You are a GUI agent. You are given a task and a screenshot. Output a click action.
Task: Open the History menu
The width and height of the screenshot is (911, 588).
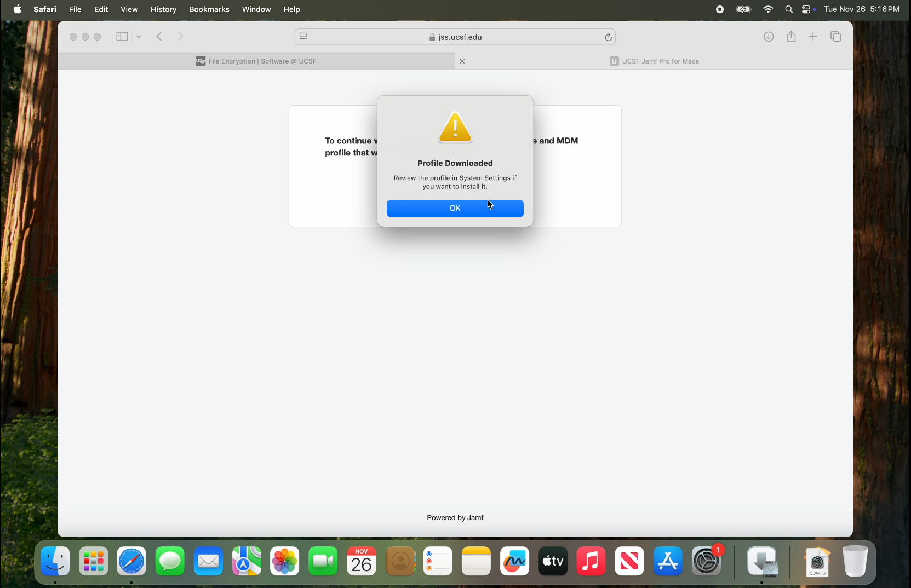tap(163, 9)
